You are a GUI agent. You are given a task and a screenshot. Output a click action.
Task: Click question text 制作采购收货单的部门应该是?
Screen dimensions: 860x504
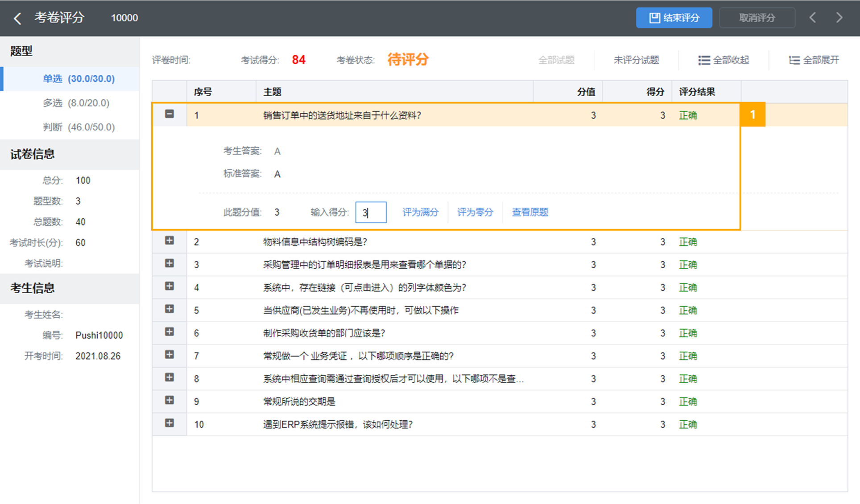click(x=324, y=333)
